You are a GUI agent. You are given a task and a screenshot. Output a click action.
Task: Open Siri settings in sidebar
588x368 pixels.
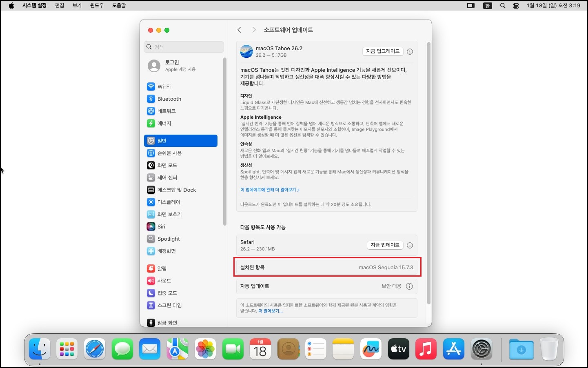point(181,226)
